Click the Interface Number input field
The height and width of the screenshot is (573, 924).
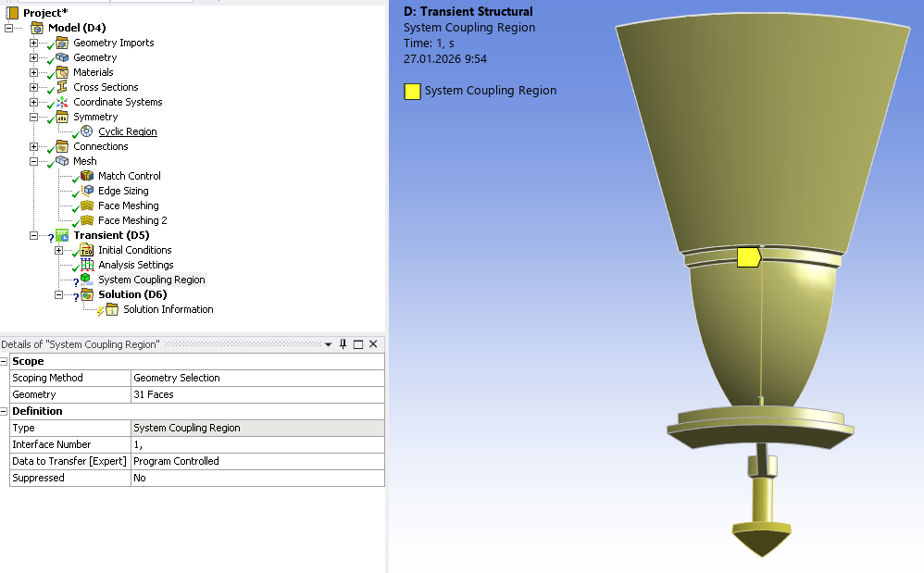(x=257, y=444)
